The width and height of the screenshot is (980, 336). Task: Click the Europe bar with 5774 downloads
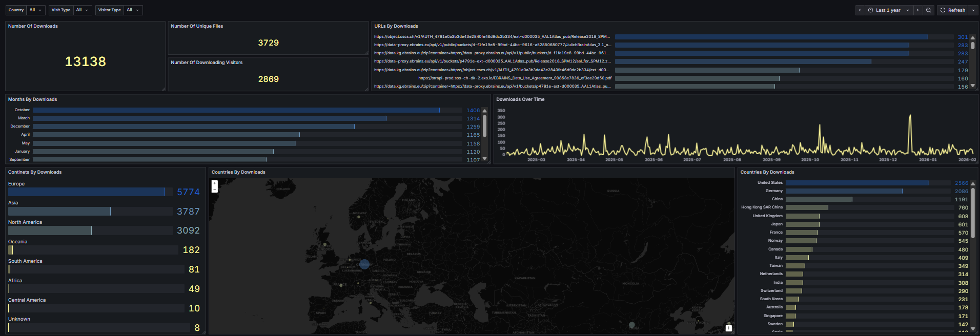click(x=90, y=192)
